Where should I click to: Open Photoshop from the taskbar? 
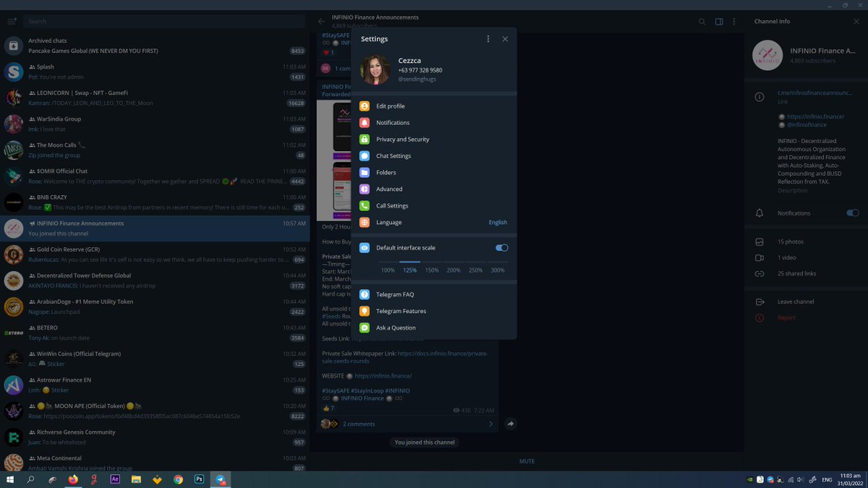pyautogui.click(x=200, y=479)
